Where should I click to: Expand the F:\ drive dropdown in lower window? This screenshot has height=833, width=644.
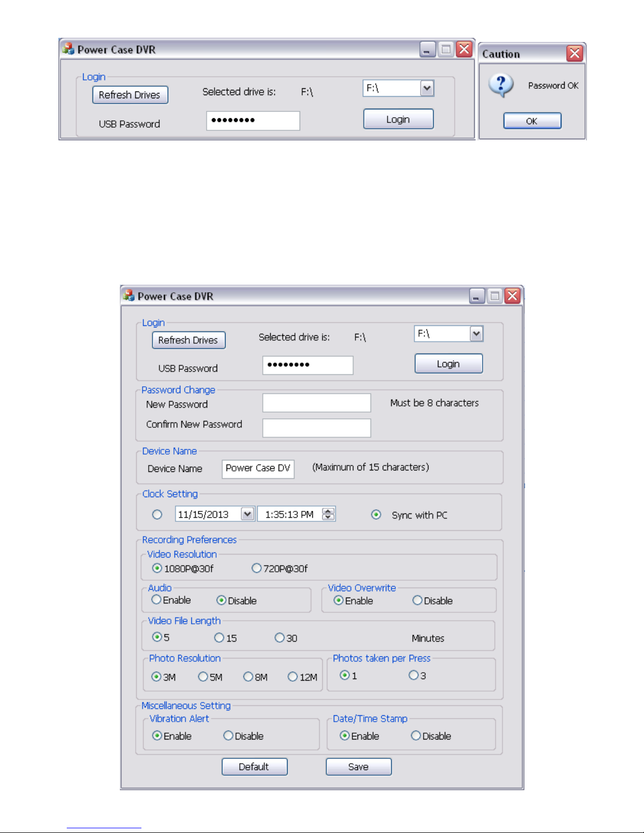point(476,334)
